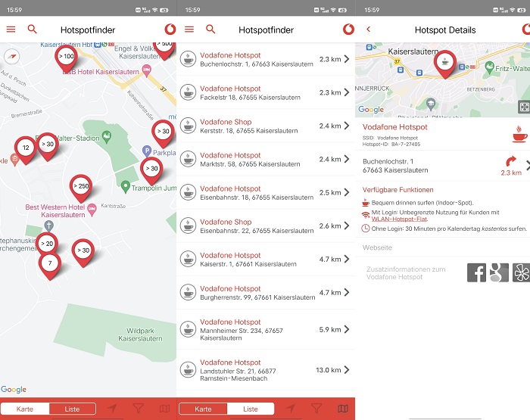Image resolution: width=530 pixels, height=420 pixels.
Task: Tap location arrow in list screen bottom bar
Action: [291, 409]
